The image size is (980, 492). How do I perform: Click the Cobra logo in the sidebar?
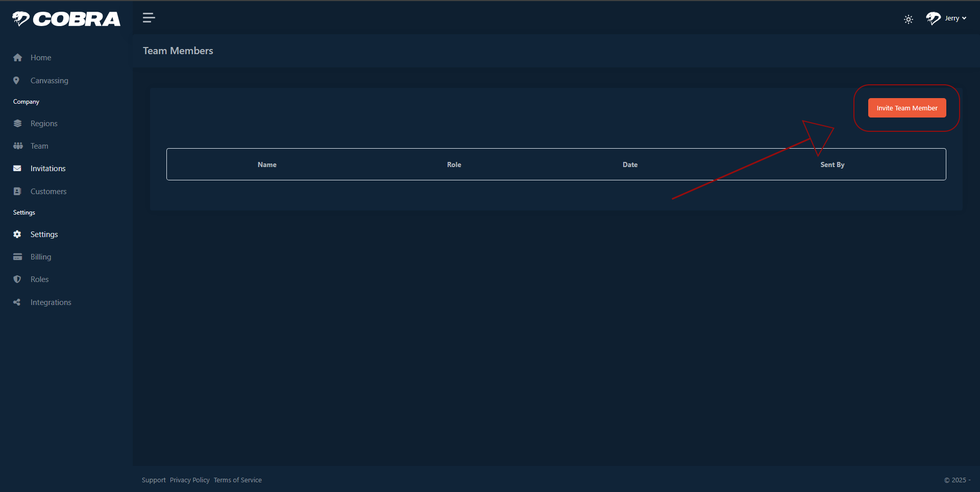(66, 19)
